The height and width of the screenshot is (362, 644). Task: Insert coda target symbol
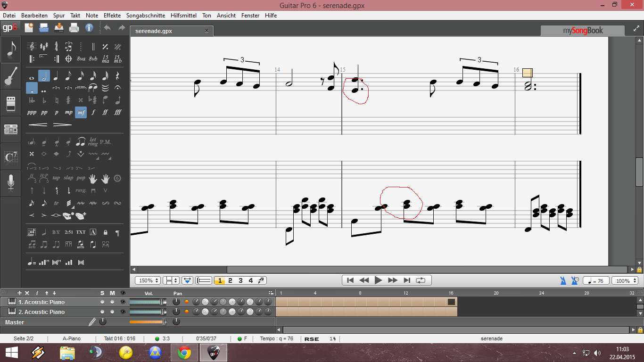68,59
